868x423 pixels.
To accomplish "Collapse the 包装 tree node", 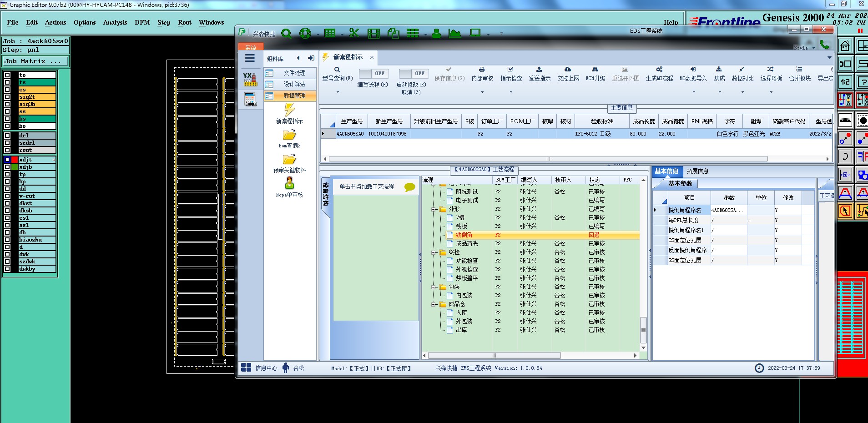I will (x=434, y=287).
